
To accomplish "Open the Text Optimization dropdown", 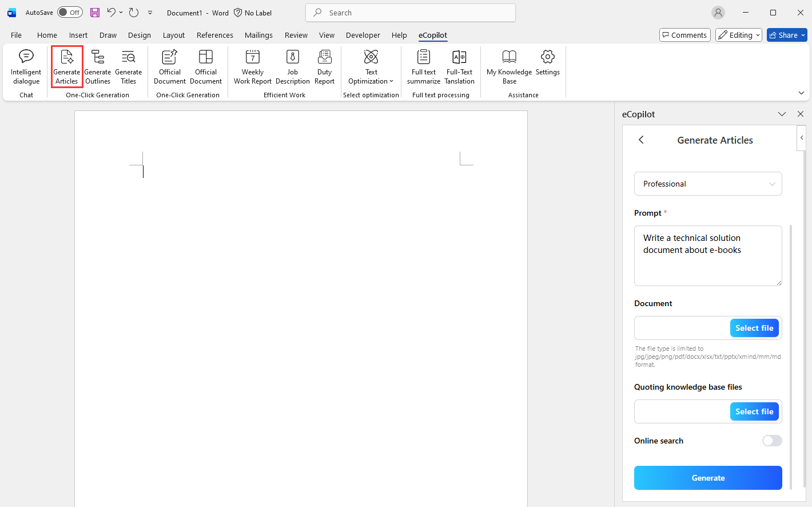I will (x=371, y=66).
